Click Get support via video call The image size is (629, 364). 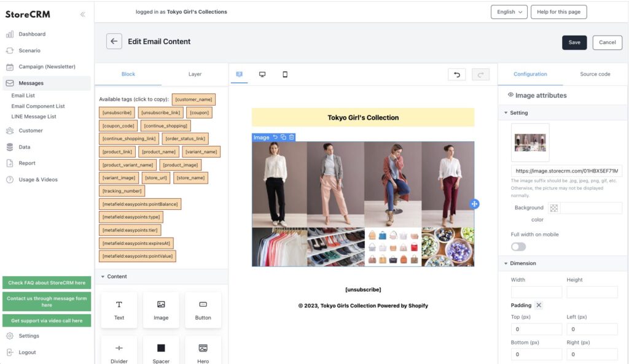point(47,320)
